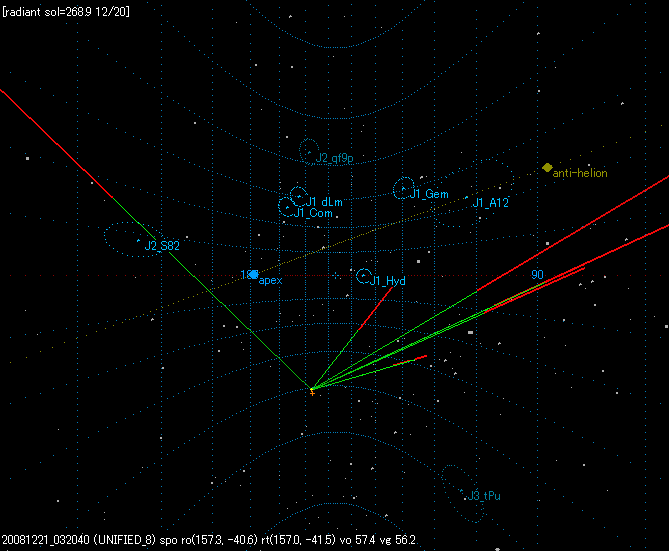Select the J1_Com radiant circle
This screenshot has width=672, height=551.
click(x=287, y=207)
